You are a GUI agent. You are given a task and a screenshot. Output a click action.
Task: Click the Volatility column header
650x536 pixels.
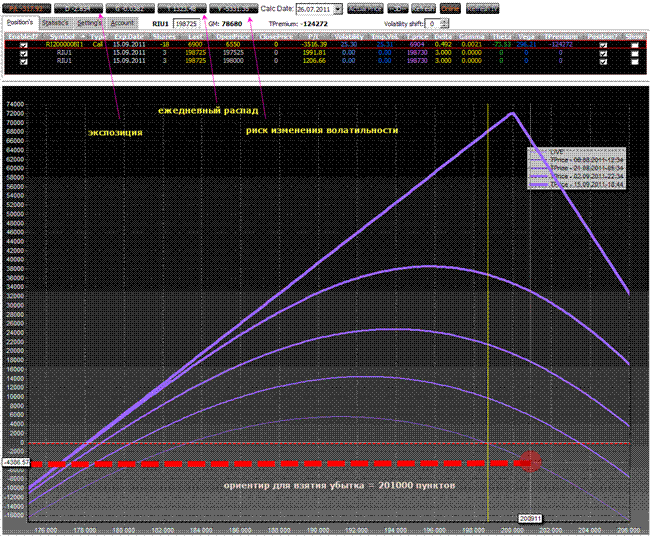349,36
